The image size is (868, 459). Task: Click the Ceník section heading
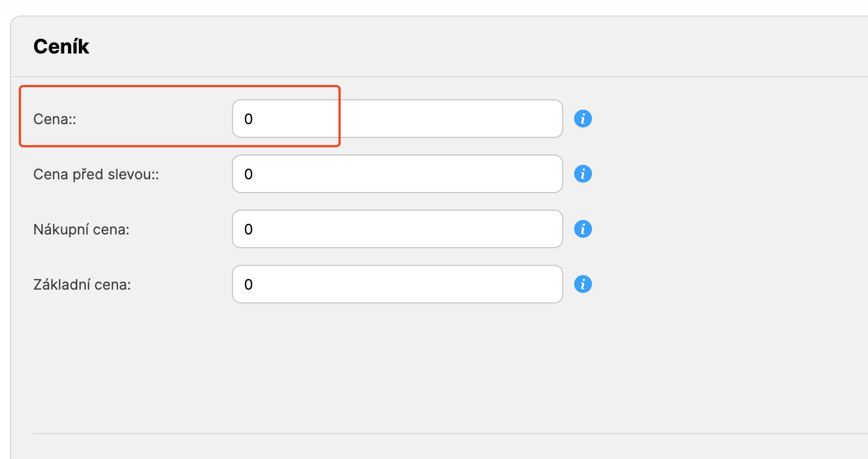[x=61, y=46]
